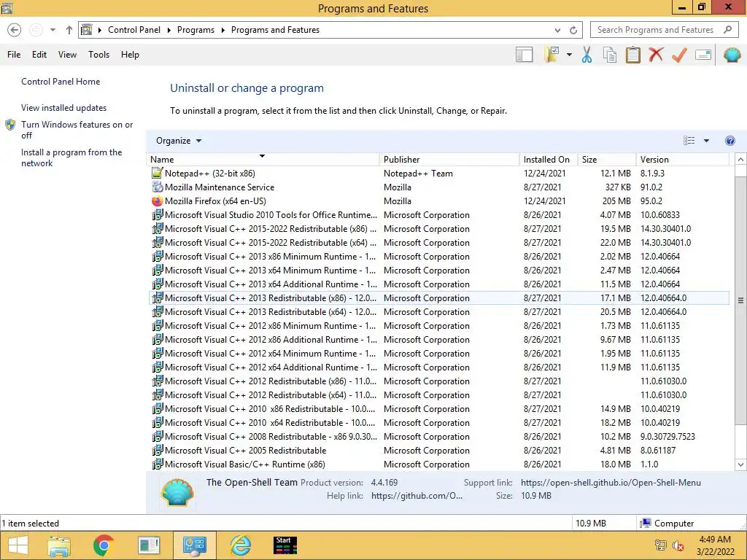Viewport: 747px width, 560px height.
Task: Click the list scrollbar up arrow
Action: click(x=740, y=159)
